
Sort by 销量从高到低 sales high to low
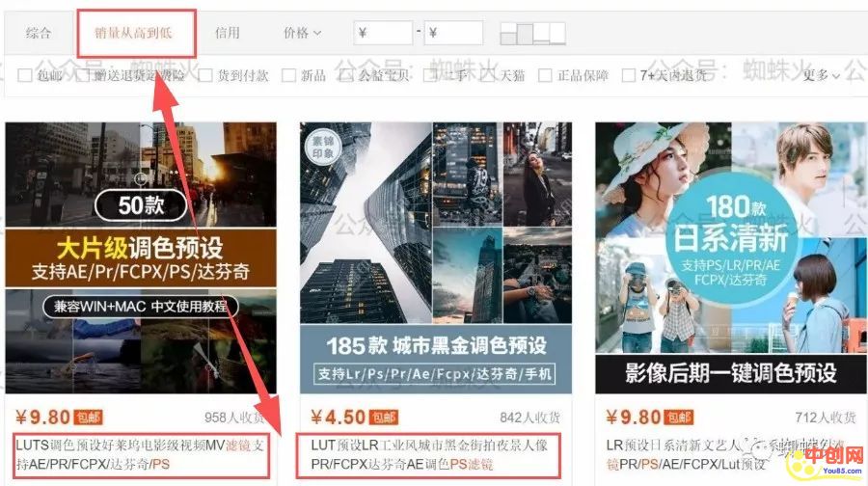[x=135, y=33]
